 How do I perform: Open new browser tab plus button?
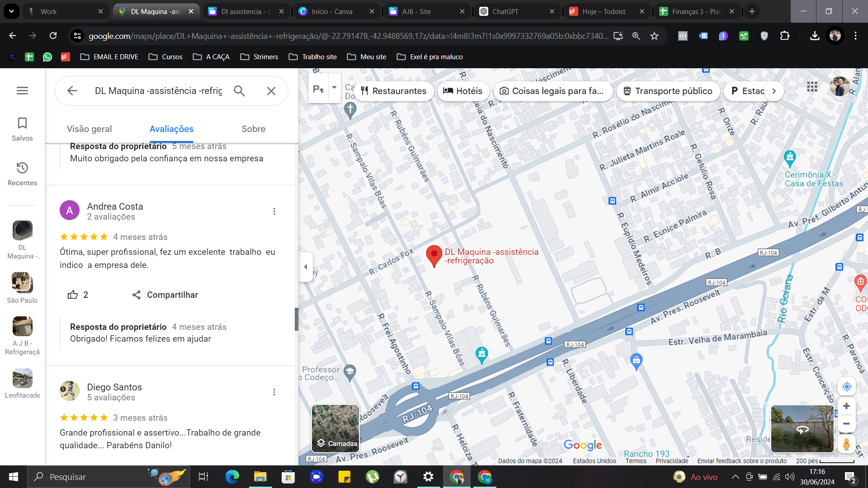click(x=752, y=11)
